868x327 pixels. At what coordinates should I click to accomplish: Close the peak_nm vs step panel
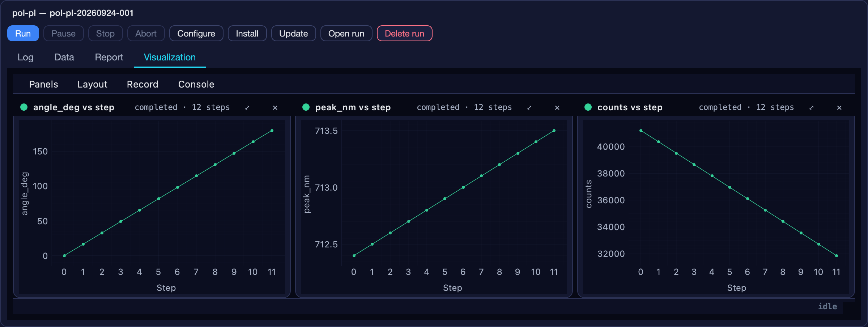click(x=557, y=107)
